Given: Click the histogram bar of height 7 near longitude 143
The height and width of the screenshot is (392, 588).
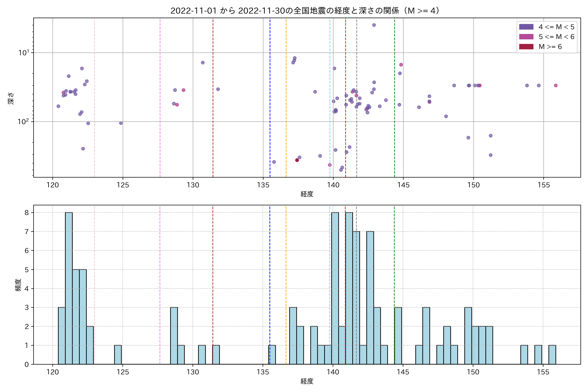Looking at the screenshot, I should 370,297.
